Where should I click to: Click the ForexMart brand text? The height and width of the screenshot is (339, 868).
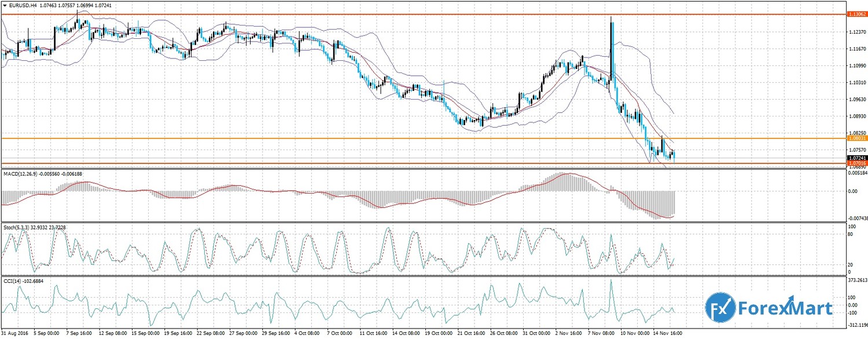pos(785,308)
